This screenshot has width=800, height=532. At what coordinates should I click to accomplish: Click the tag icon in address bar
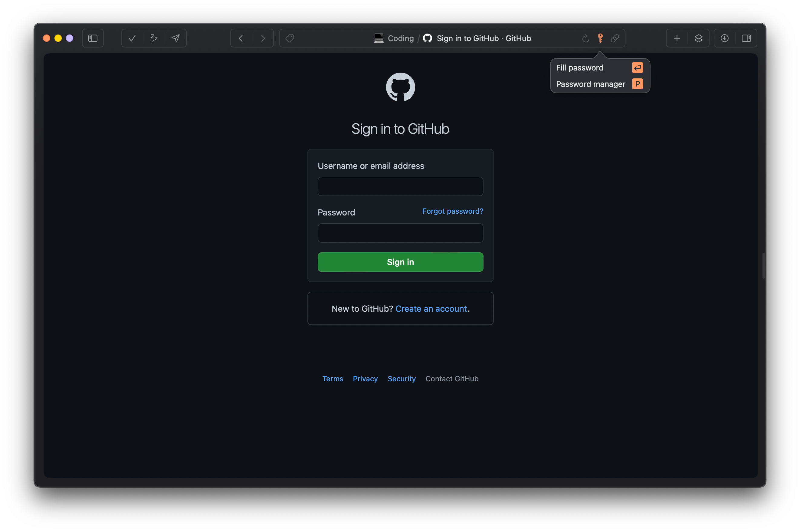tap(290, 38)
